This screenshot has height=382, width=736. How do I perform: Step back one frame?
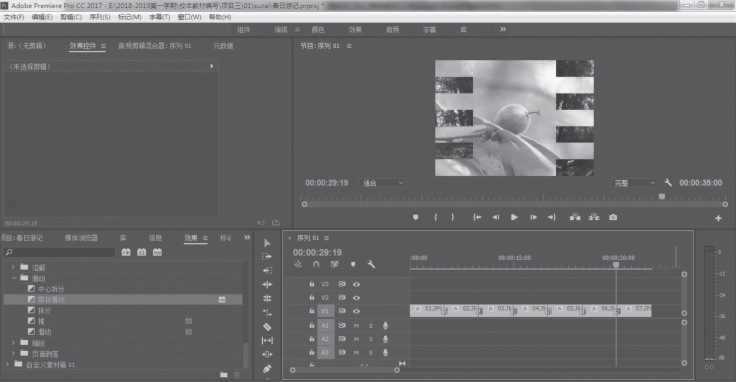[x=496, y=217]
